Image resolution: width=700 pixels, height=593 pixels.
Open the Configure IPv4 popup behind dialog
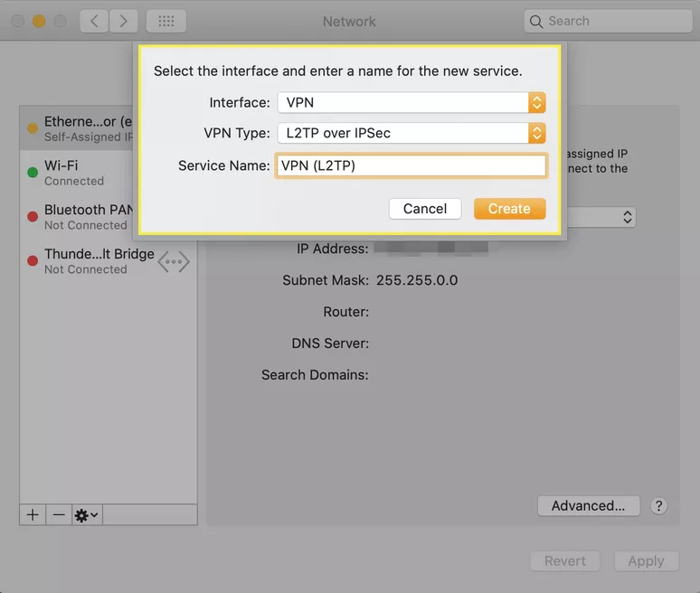(601, 217)
